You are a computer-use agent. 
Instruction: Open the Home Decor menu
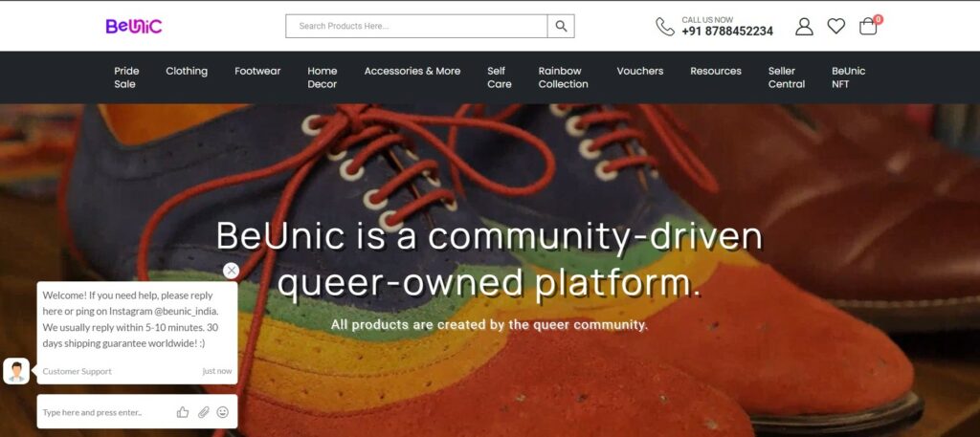pyautogui.click(x=322, y=77)
